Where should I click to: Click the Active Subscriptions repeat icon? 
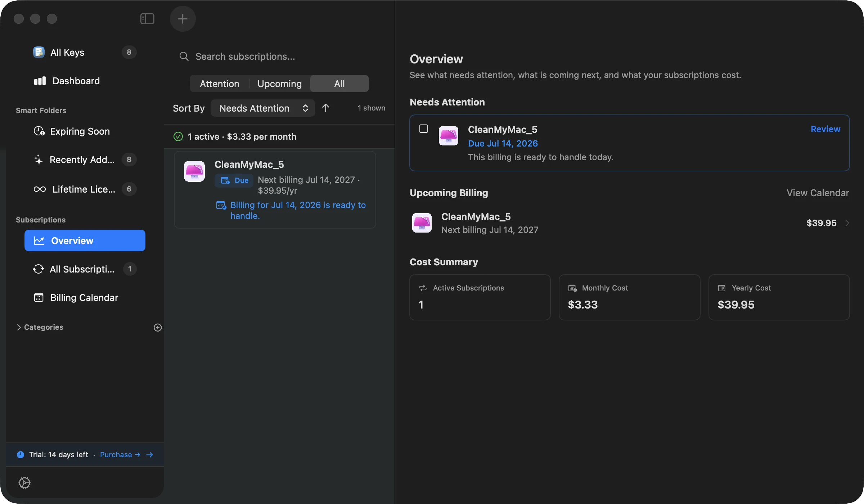[423, 288]
